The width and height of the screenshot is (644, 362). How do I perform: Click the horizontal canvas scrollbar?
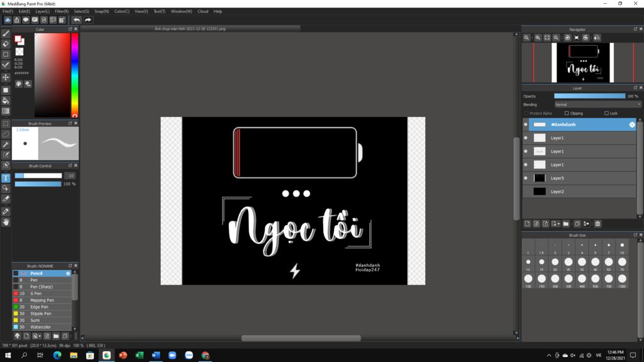301,338
